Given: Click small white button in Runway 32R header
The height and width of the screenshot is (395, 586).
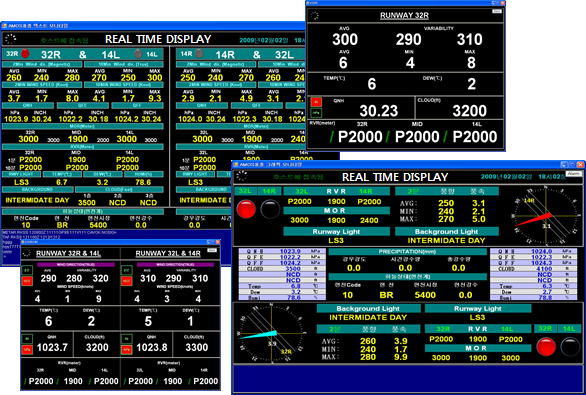Looking at the screenshot, I should (x=497, y=12).
